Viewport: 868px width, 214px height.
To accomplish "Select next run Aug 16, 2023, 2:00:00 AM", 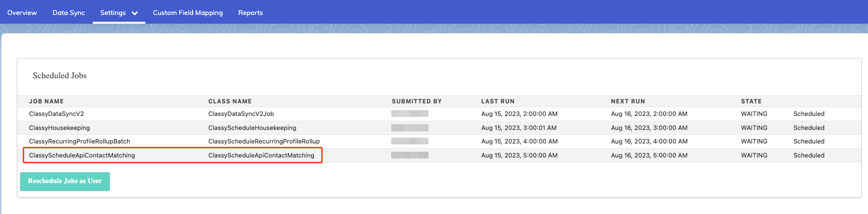I will (x=649, y=114).
